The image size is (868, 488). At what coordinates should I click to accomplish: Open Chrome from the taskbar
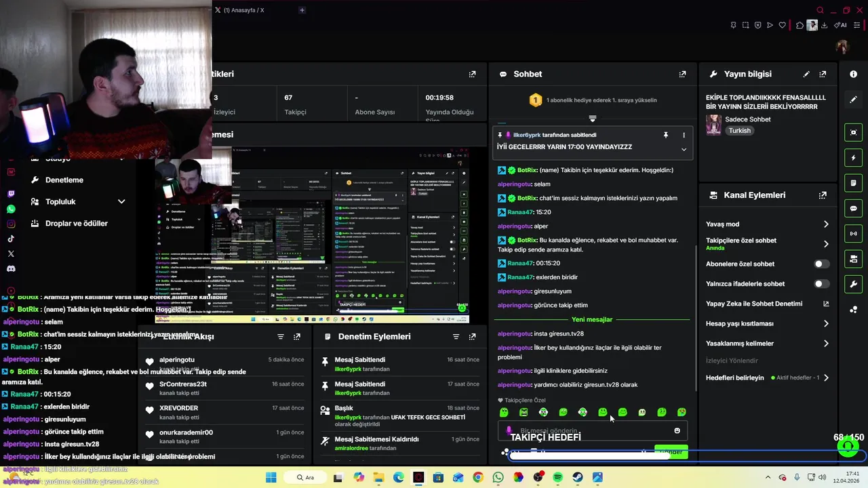click(x=478, y=477)
